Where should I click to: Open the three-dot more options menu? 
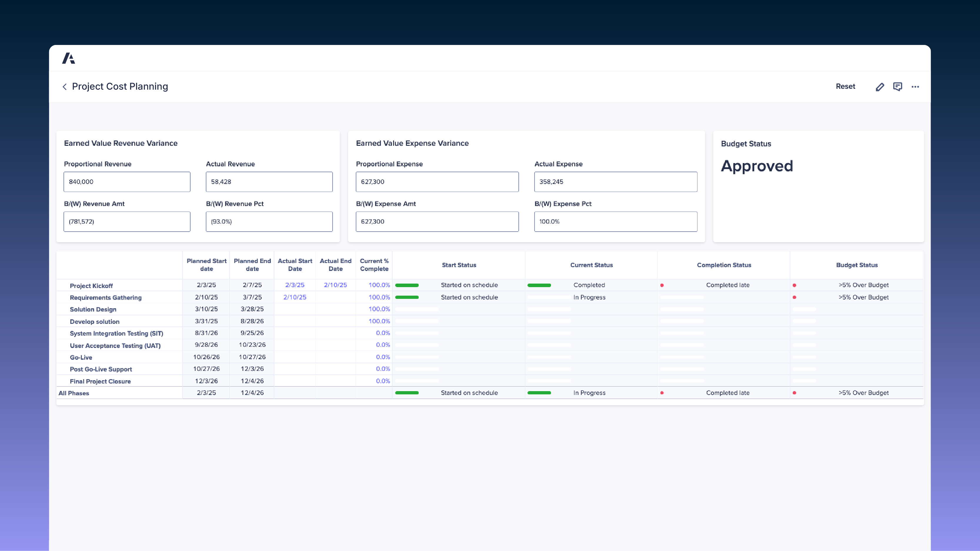tap(915, 87)
